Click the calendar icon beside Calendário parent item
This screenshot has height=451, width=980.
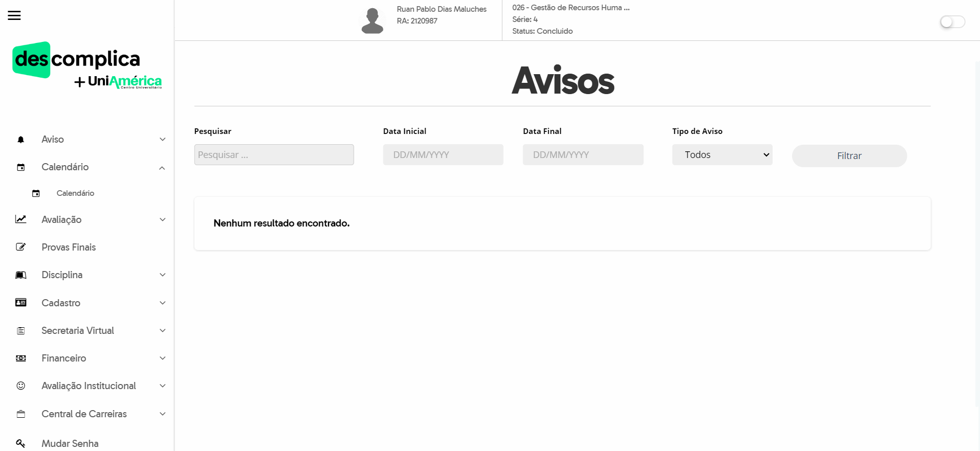(21, 167)
